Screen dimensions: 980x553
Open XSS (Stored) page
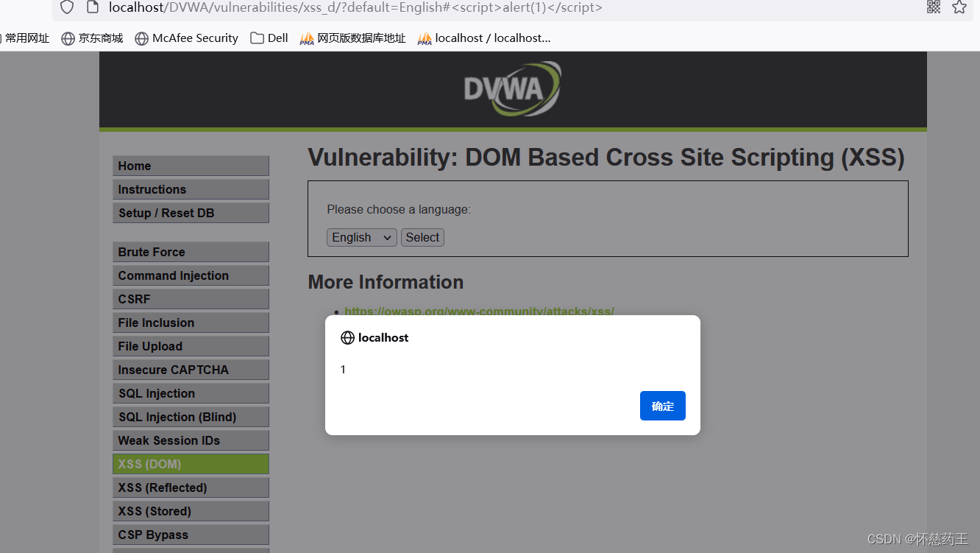191,511
